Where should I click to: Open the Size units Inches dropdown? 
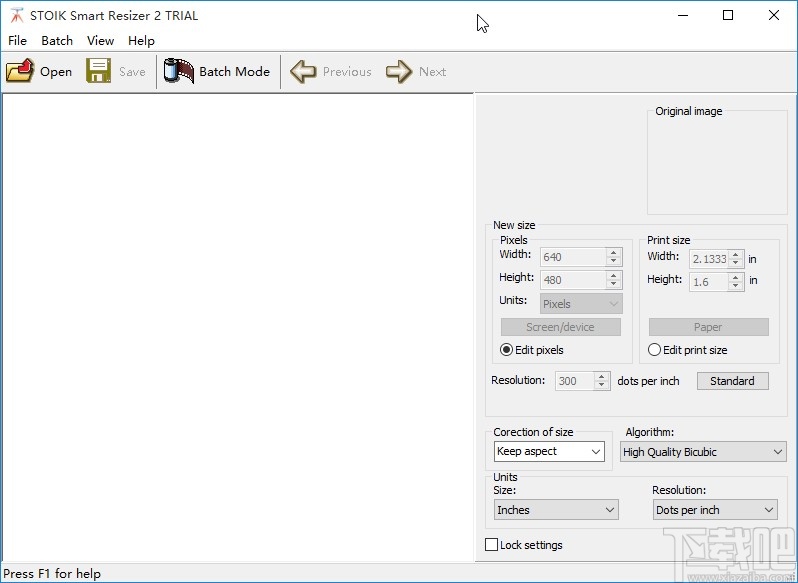pos(556,510)
